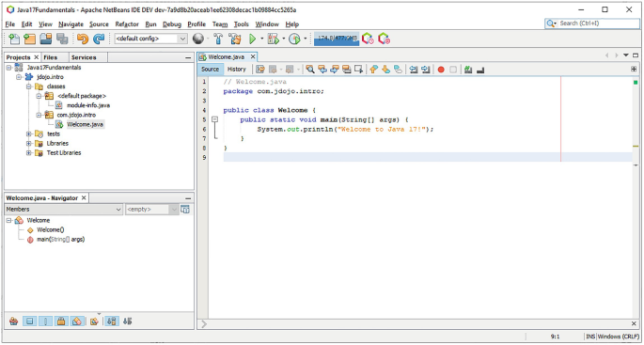Open the Refactor menu

point(127,24)
